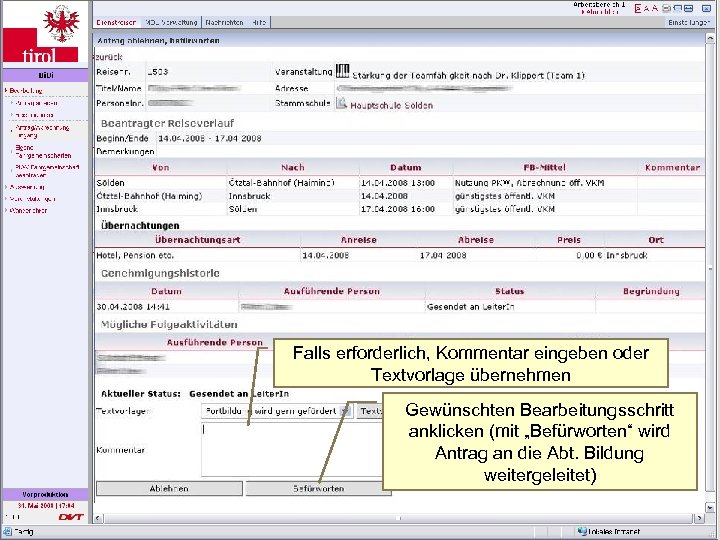The width and height of the screenshot is (720, 540).
Task: Click the horizontal scrollbar left arrow
Action: (98, 518)
